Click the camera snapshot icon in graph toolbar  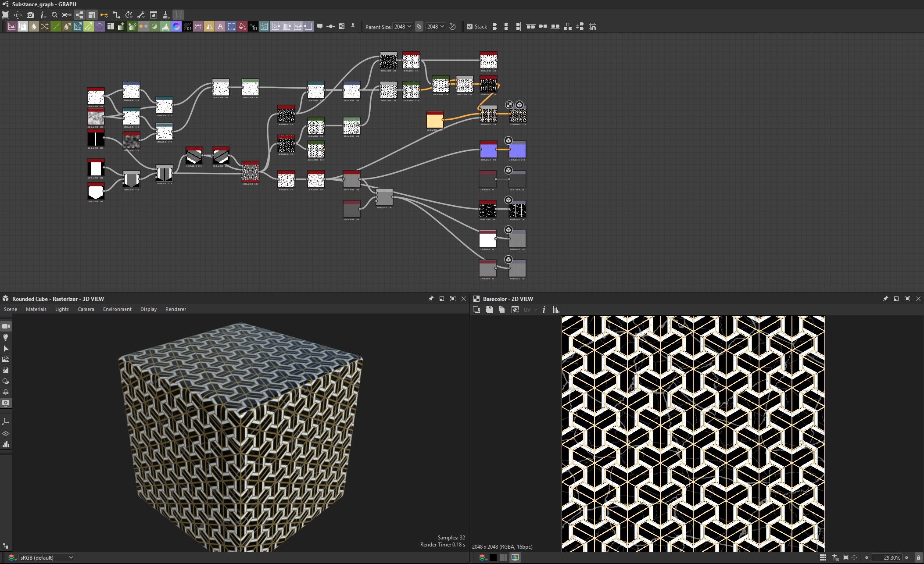click(x=30, y=15)
